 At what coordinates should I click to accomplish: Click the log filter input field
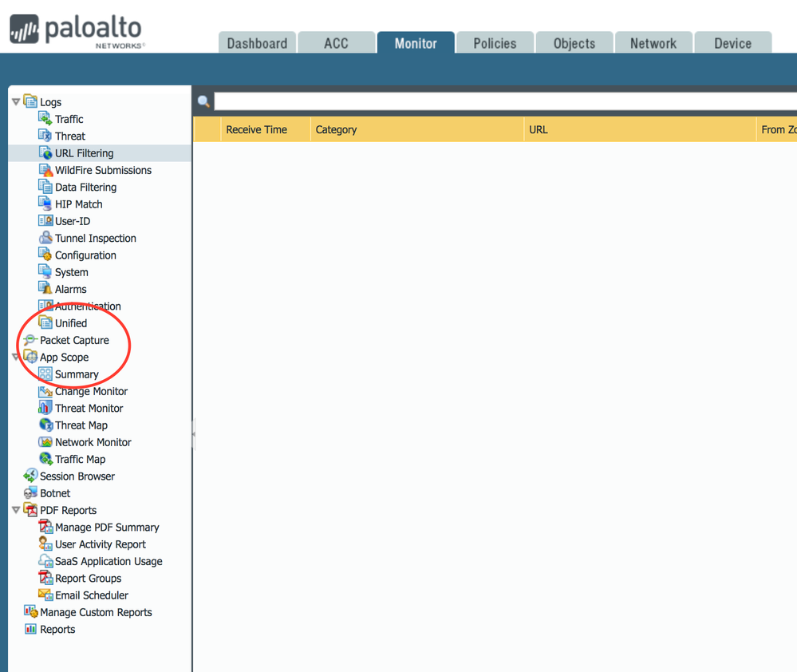[x=506, y=101]
